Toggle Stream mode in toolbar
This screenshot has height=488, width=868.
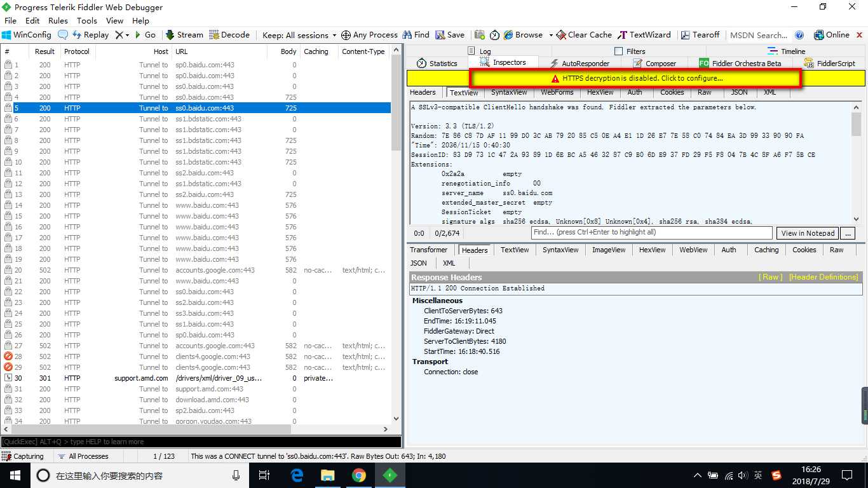pos(184,35)
